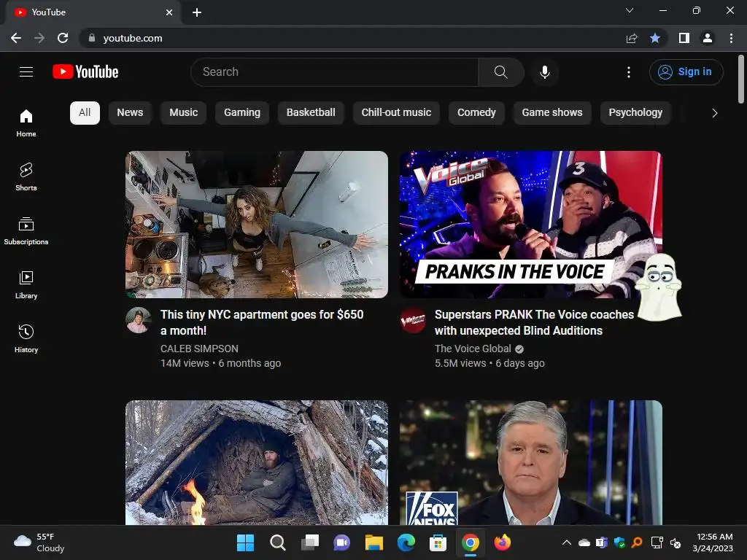Start voice search with microphone icon
This screenshot has height=560, width=747.
tap(544, 72)
